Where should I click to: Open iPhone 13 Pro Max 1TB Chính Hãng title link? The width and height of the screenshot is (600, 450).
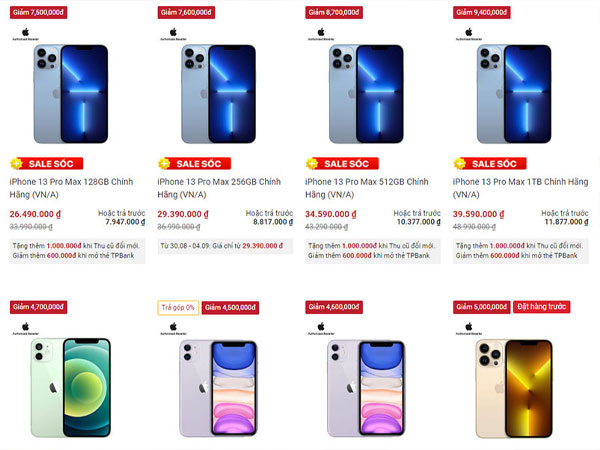pyautogui.click(x=520, y=188)
